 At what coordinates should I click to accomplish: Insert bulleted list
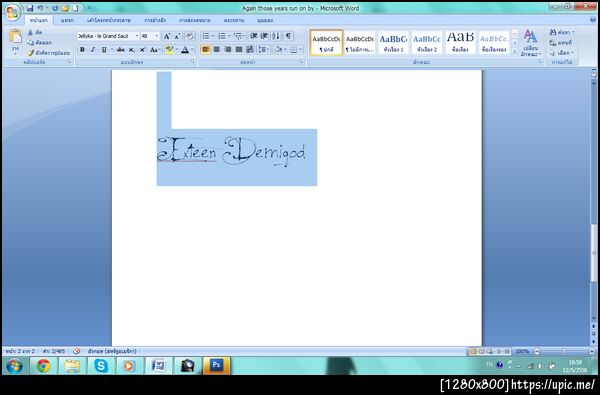point(206,36)
